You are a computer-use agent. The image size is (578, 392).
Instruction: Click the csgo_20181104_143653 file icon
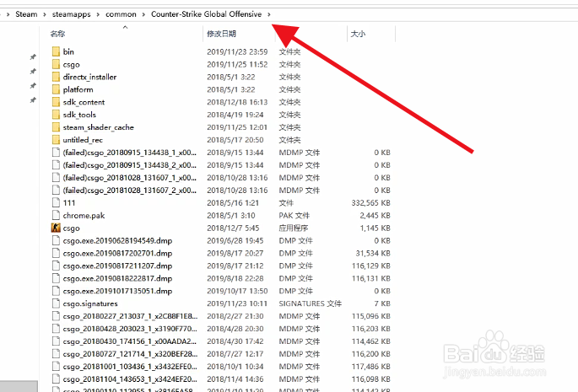(56, 379)
